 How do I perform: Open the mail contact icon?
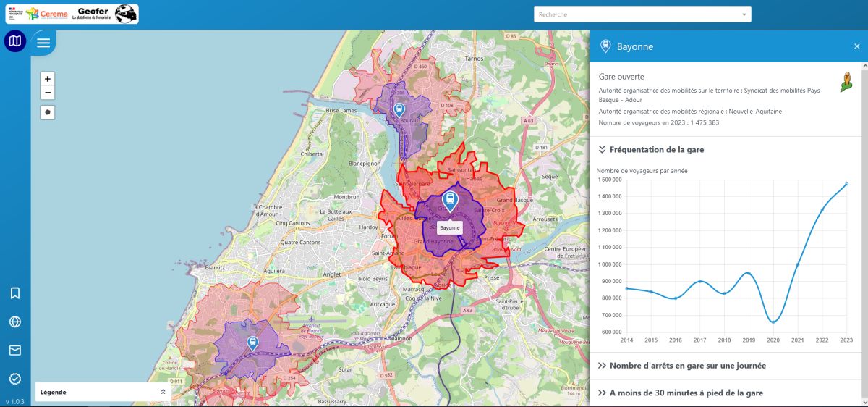point(15,351)
